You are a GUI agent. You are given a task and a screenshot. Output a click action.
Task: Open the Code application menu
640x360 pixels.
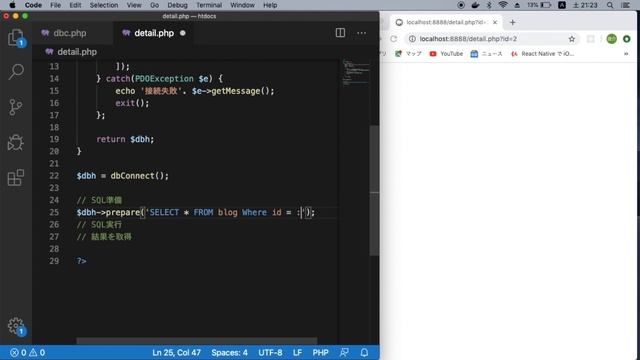point(33,5)
